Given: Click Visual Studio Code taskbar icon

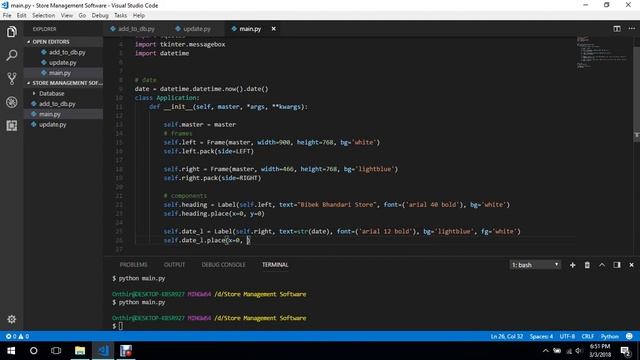Looking at the screenshot, I should coord(103,351).
